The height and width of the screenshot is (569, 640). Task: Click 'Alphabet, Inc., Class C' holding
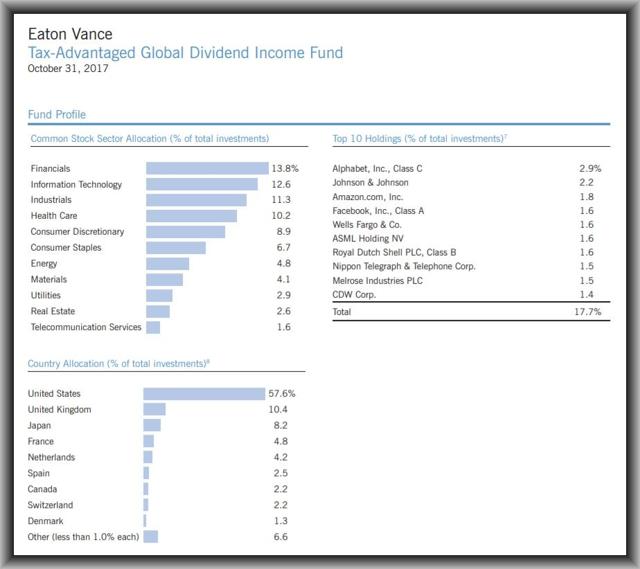pyautogui.click(x=378, y=169)
